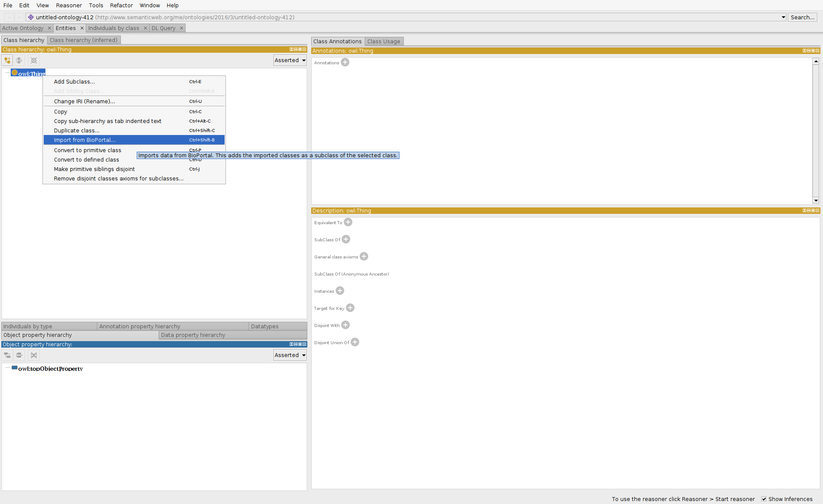Switch to the DL Query tab
This screenshot has height=504, width=823.
pyautogui.click(x=163, y=28)
